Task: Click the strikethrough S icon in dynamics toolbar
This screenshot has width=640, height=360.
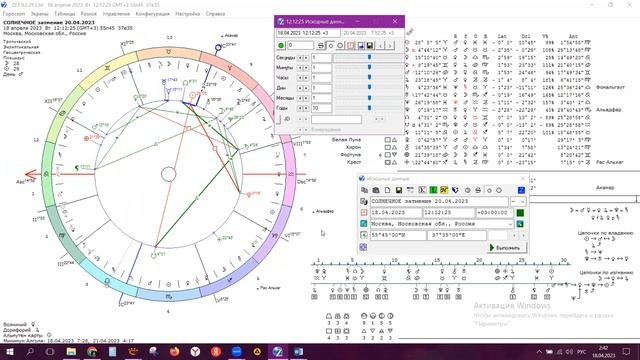Action: point(321,45)
